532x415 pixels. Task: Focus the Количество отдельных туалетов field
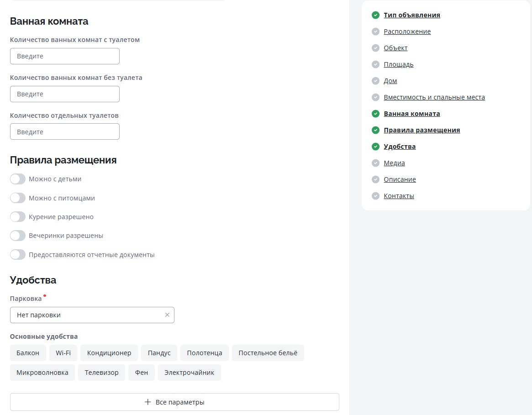coord(65,131)
